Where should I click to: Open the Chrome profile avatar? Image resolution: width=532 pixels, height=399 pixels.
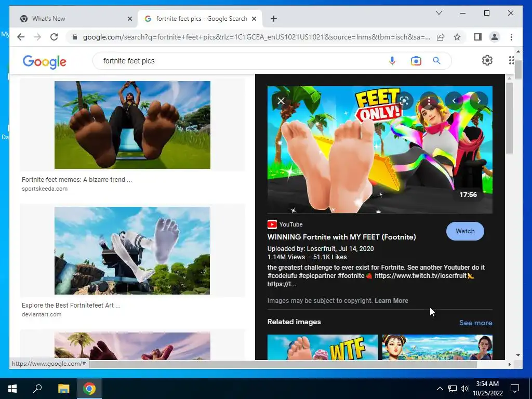tap(495, 37)
